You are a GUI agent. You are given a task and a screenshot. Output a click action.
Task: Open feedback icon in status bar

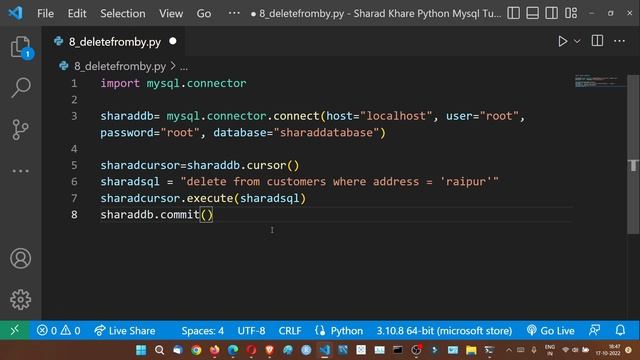point(595,330)
